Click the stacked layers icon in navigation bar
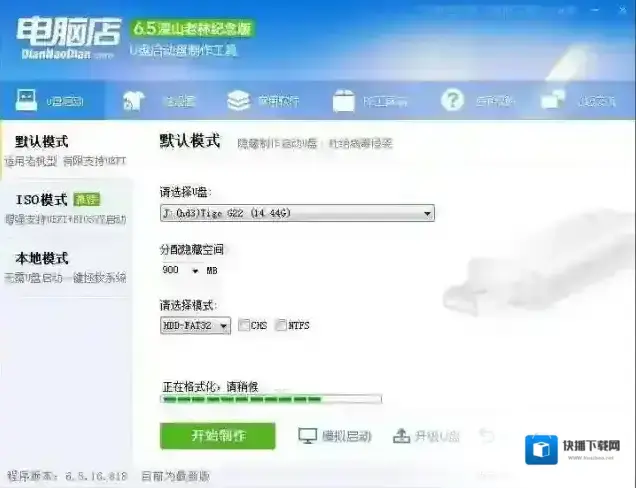636x488 pixels. 238,101
